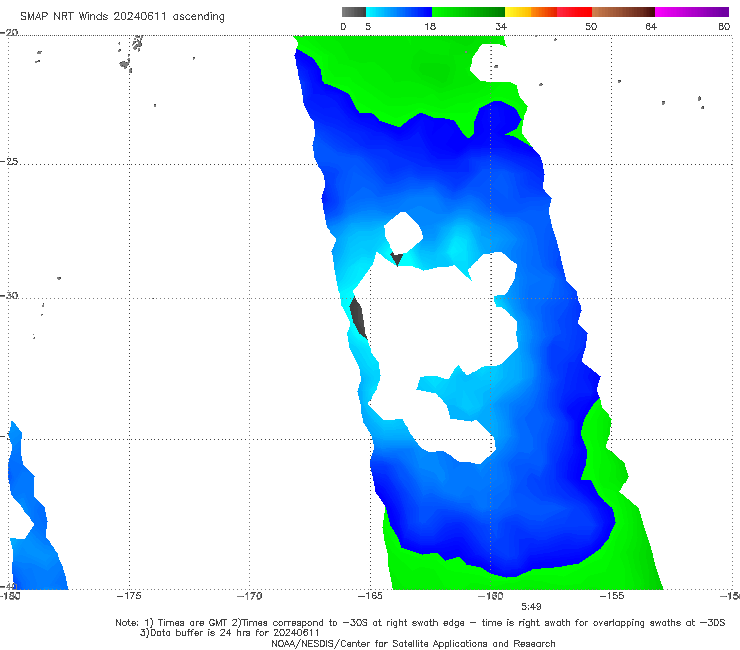Click the dark gray triangular low-wind patch on the map
Screen dimensions: 740x650
pyautogui.click(x=396, y=259)
